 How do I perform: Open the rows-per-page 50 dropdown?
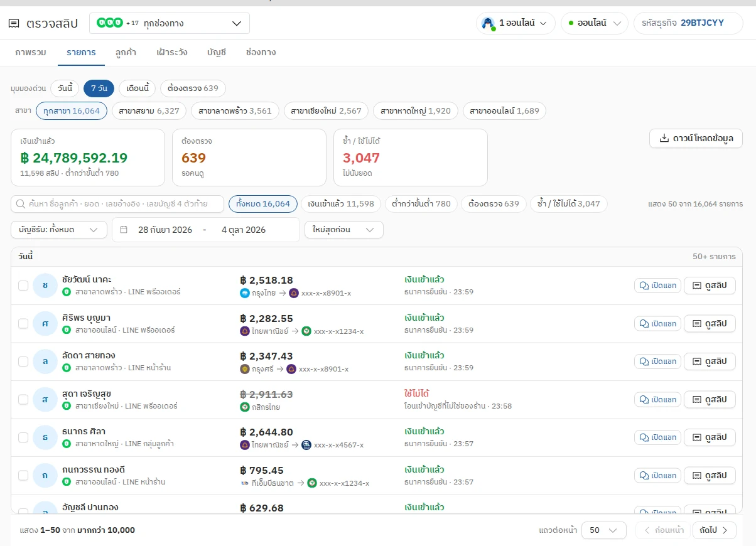[x=604, y=530]
